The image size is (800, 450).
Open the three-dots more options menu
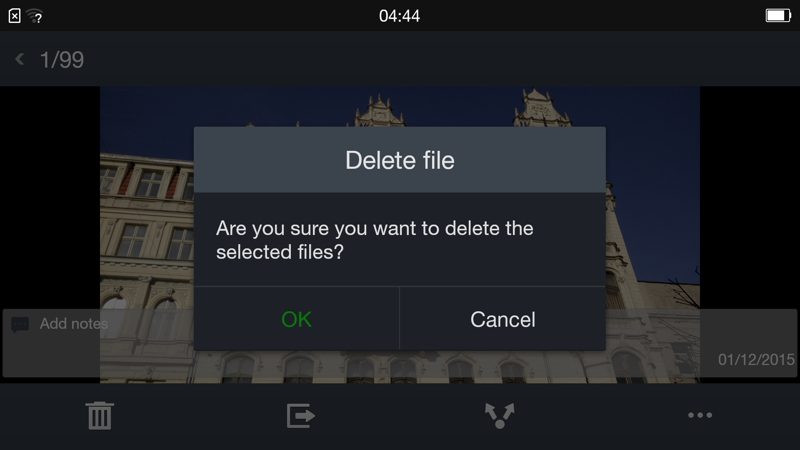[x=699, y=415]
